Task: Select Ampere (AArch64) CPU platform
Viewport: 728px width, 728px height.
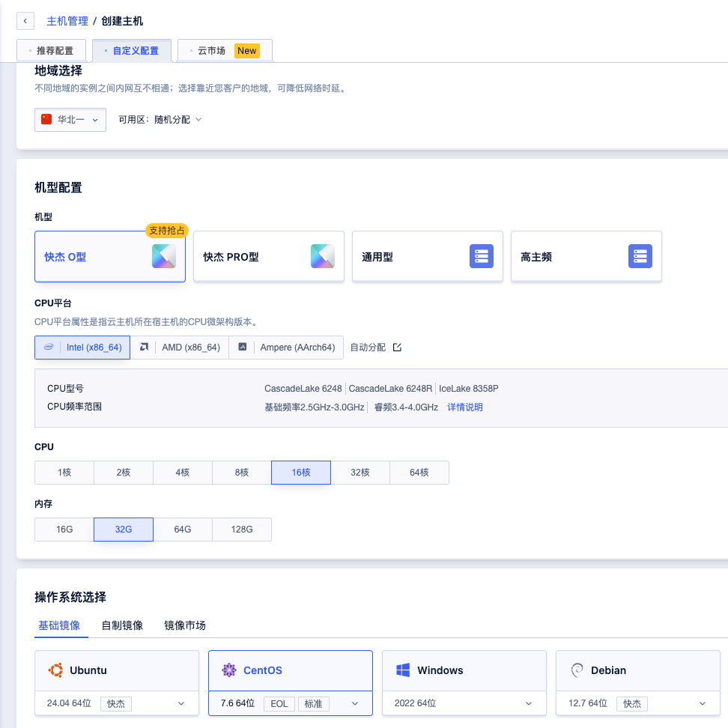Action: (287, 348)
